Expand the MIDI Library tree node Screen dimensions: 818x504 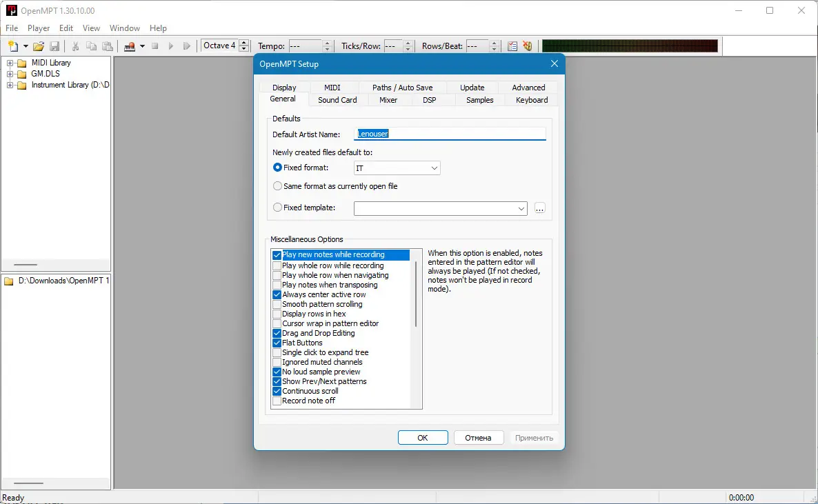(10, 63)
